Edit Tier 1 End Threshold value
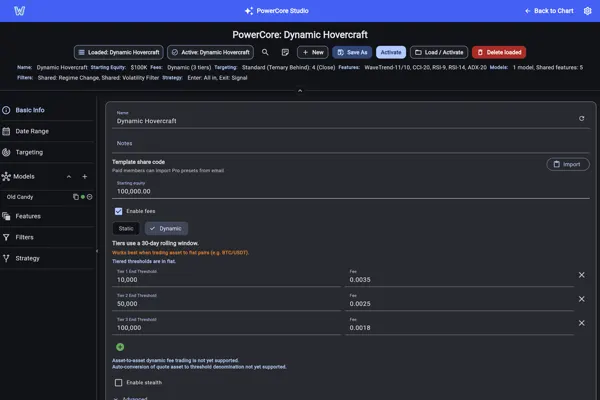 tap(227, 277)
